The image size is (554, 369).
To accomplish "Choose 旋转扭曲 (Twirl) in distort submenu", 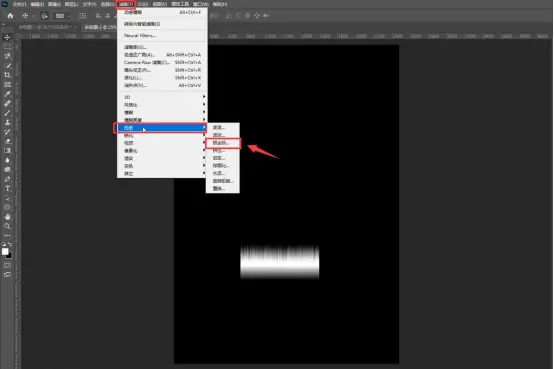I will point(223,181).
